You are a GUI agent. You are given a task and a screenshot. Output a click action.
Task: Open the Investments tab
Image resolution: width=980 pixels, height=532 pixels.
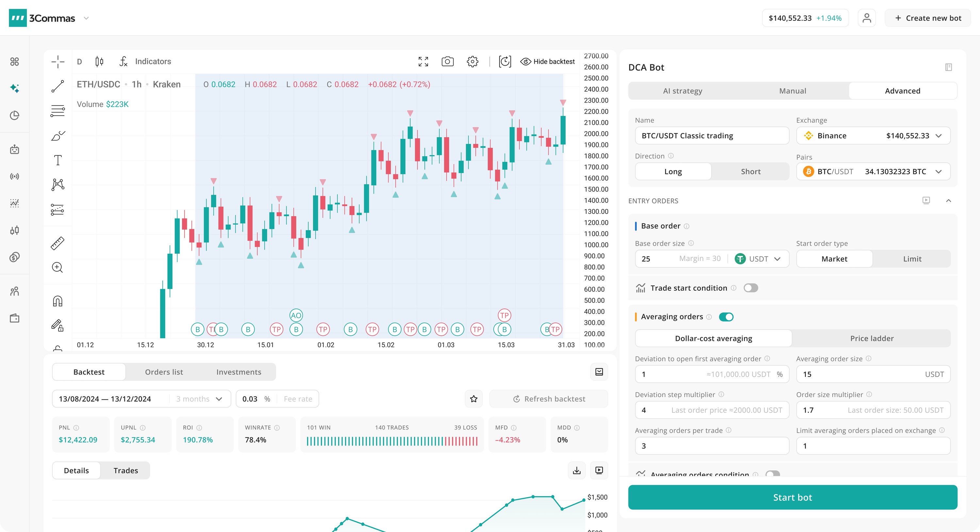click(239, 372)
